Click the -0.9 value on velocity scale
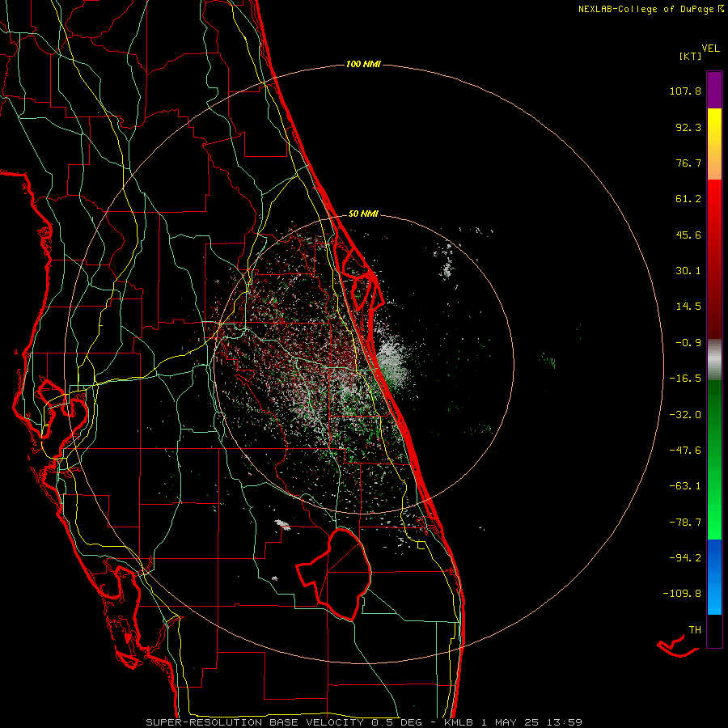The height and width of the screenshot is (728, 728). pos(688,343)
